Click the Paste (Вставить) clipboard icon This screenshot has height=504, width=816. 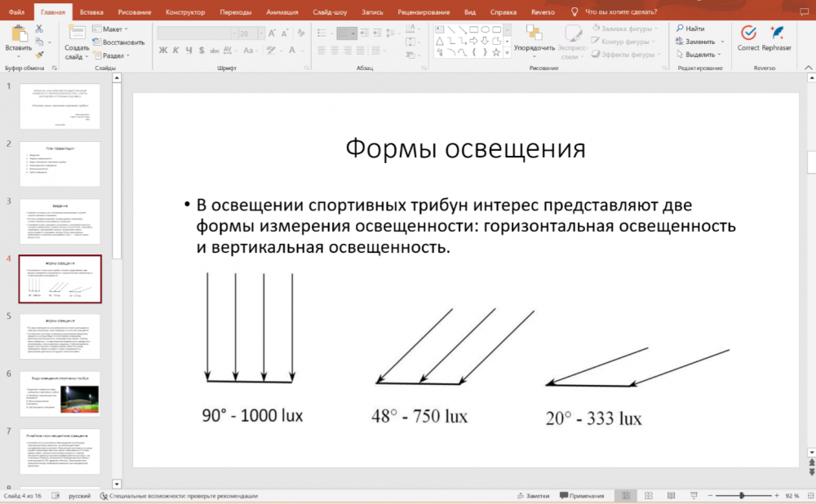[x=20, y=33]
